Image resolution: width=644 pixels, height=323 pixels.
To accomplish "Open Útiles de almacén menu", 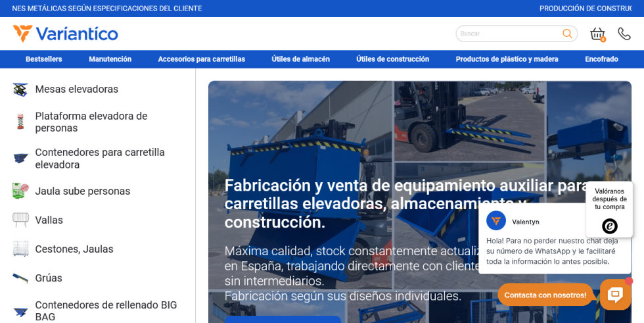I will pos(300,59).
